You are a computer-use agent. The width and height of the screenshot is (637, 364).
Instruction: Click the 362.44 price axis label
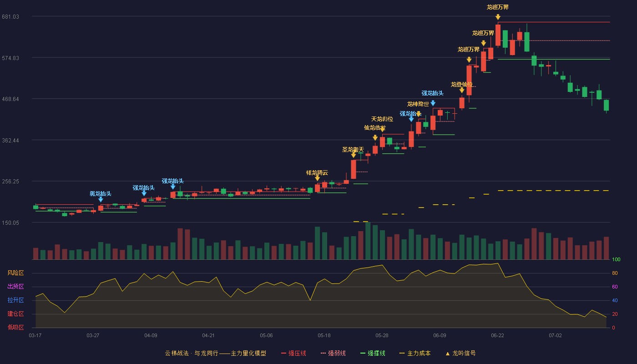(10, 140)
